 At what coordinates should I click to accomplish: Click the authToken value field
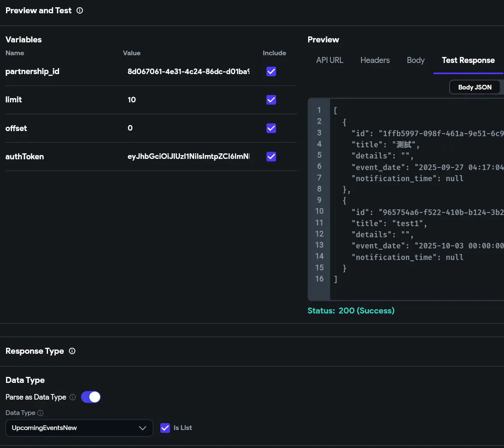click(189, 157)
